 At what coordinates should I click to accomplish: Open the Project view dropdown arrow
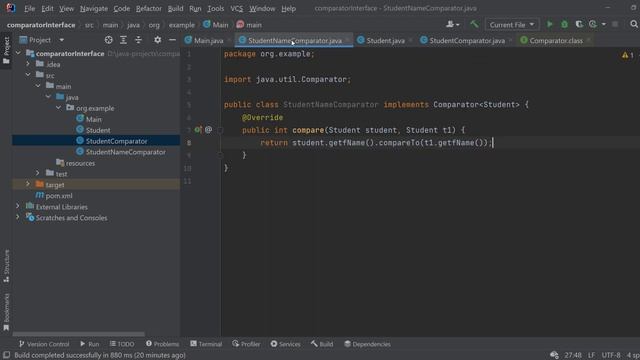[x=61, y=40]
